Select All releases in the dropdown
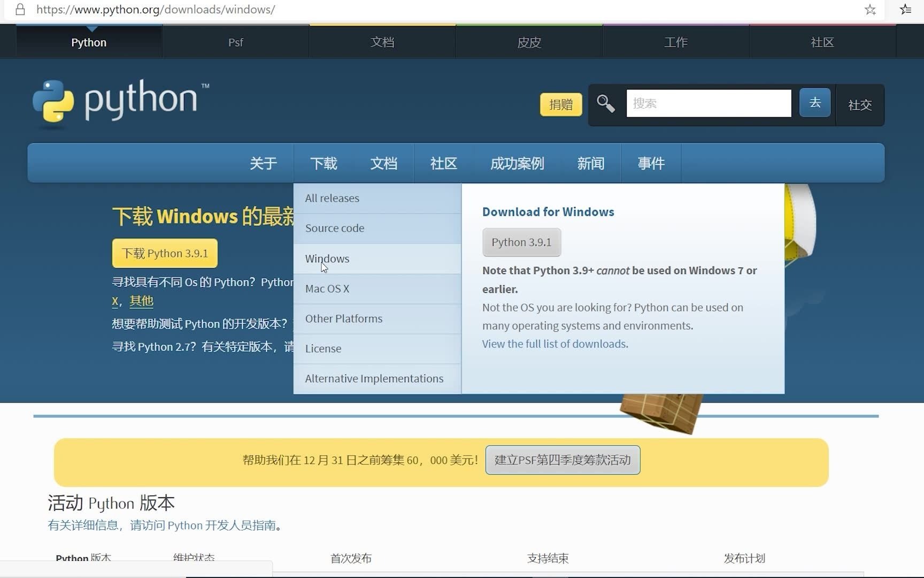 (377, 199)
